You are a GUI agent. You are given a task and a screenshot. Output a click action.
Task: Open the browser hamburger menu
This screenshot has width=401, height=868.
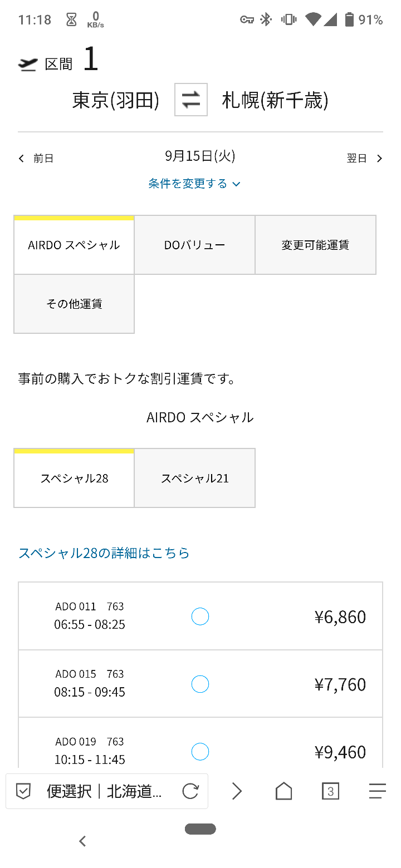point(377,791)
